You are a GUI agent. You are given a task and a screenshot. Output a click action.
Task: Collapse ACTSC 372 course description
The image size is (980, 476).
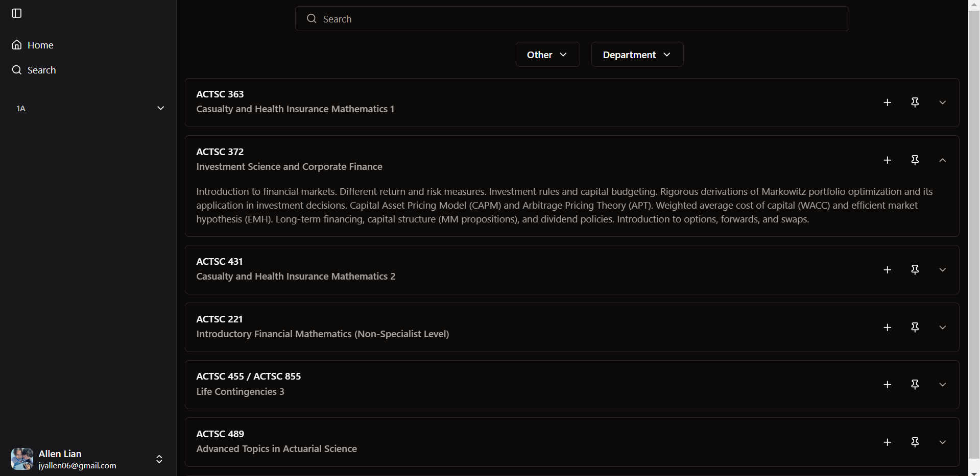coord(943,160)
